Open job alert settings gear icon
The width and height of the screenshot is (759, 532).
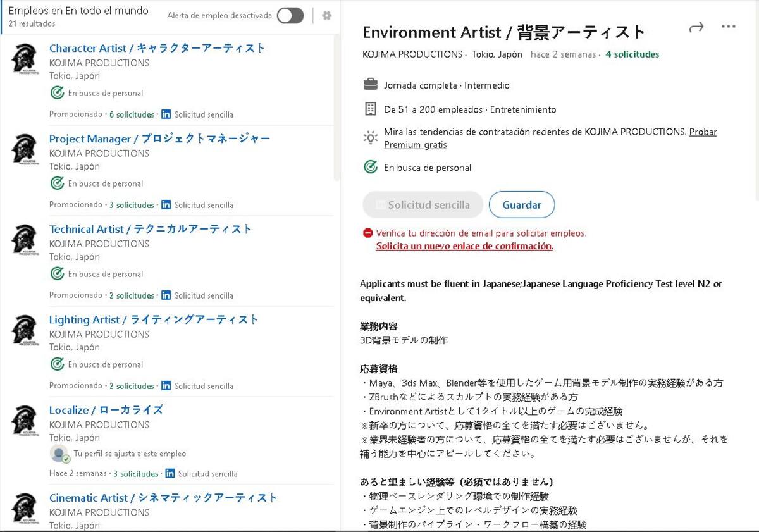[326, 16]
